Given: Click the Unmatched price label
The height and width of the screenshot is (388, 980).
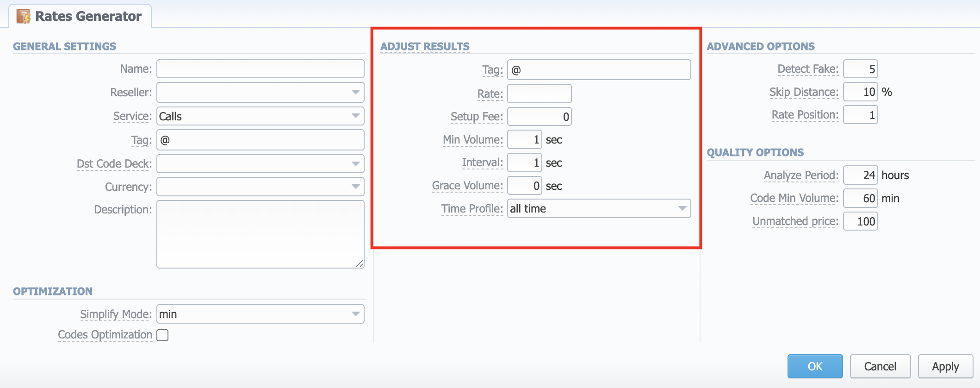Looking at the screenshot, I should (x=795, y=221).
